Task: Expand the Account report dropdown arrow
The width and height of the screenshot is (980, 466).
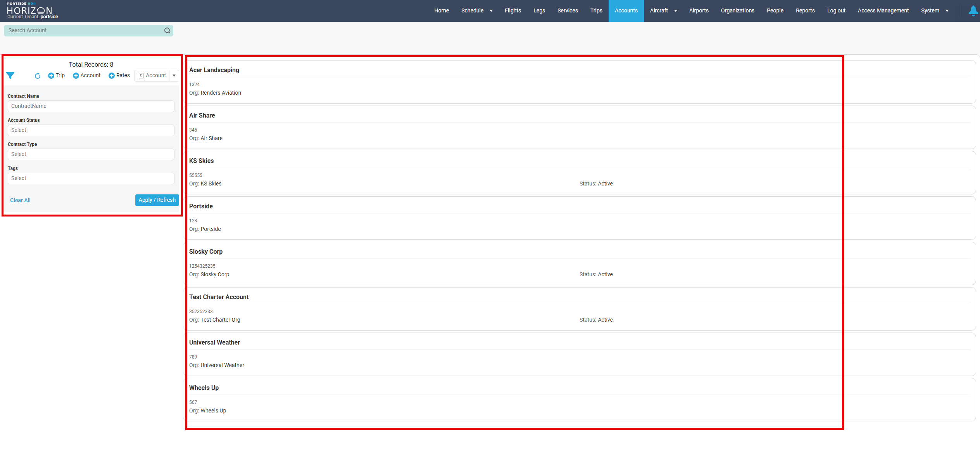Action: pyautogui.click(x=174, y=76)
